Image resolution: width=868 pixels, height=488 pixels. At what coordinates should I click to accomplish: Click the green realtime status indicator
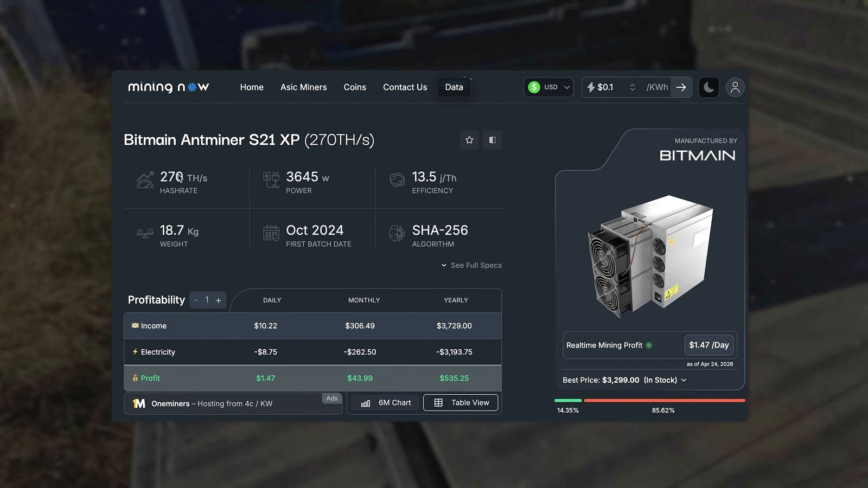[x=649, y=345]
